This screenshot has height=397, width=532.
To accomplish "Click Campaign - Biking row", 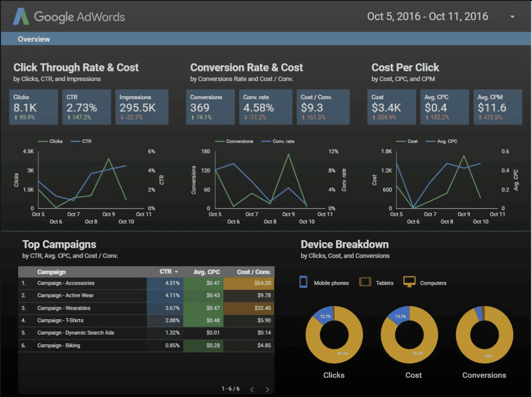I will 146,345.
